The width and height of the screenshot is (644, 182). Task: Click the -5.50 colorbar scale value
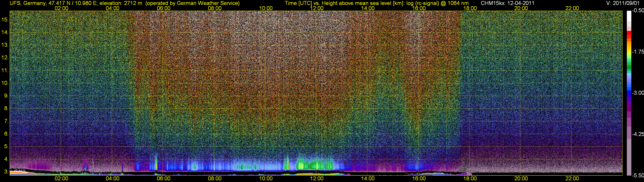tap(638, 176)
